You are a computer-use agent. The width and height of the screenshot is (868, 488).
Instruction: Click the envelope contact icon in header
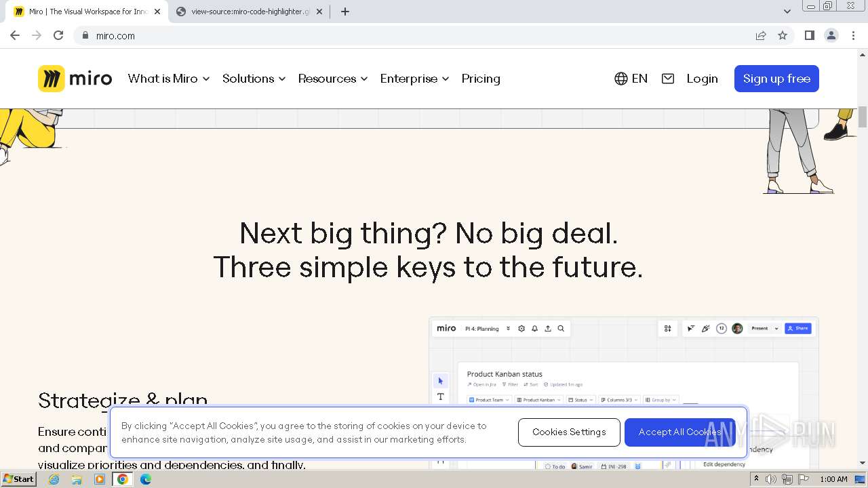668,79
